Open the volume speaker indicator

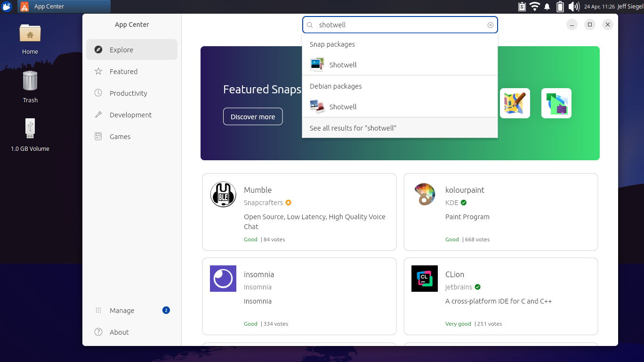[x=573, y=7]
